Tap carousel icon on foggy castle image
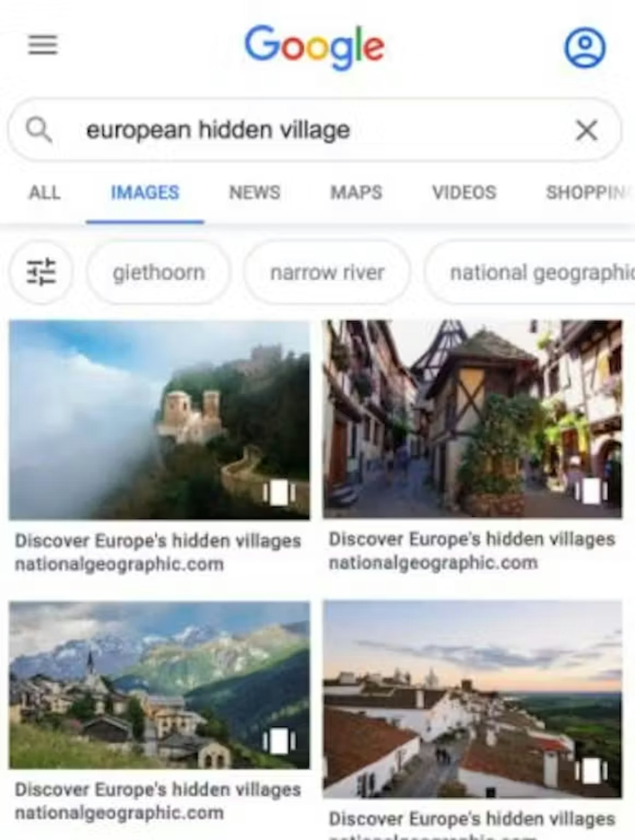The width and height of the screenshot is (635, 840). [x=279, y=492]
